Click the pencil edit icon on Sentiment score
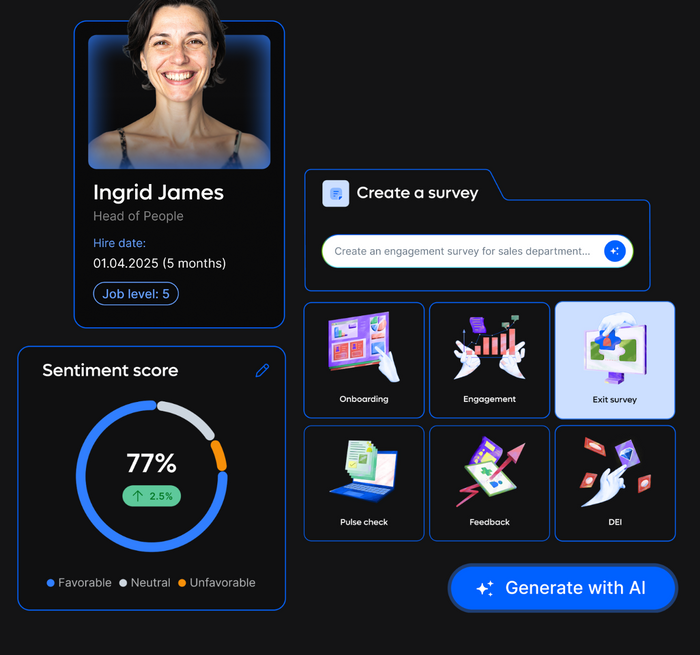Screen dimensions: 700x655 coord(262,370)
